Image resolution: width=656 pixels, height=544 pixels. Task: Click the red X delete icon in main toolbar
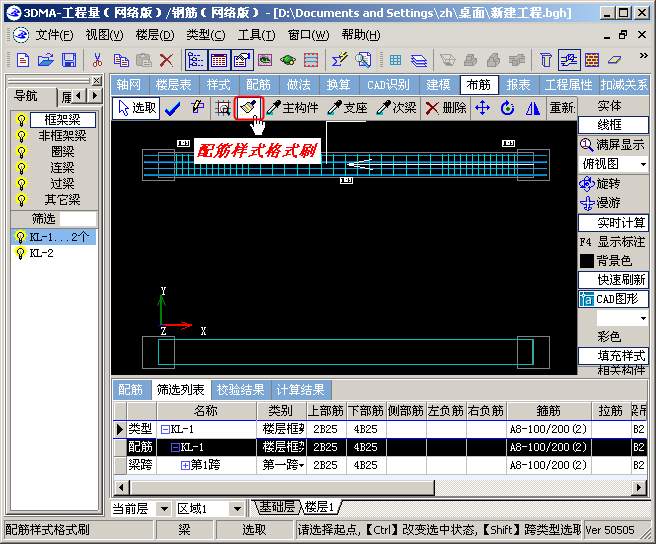[167, 60]
